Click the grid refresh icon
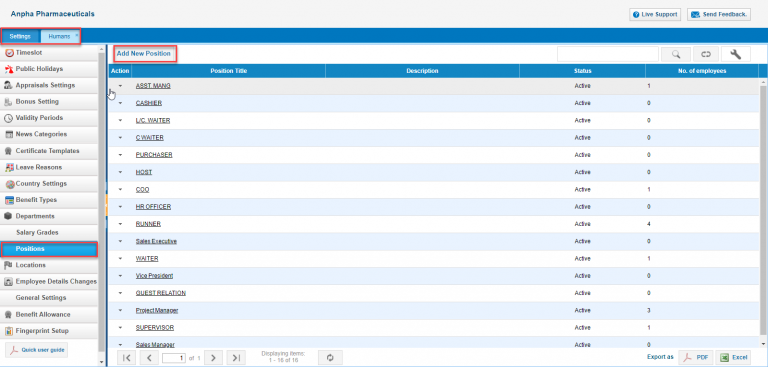This screenshot has width=768, height=367. (x=330, y=358)
